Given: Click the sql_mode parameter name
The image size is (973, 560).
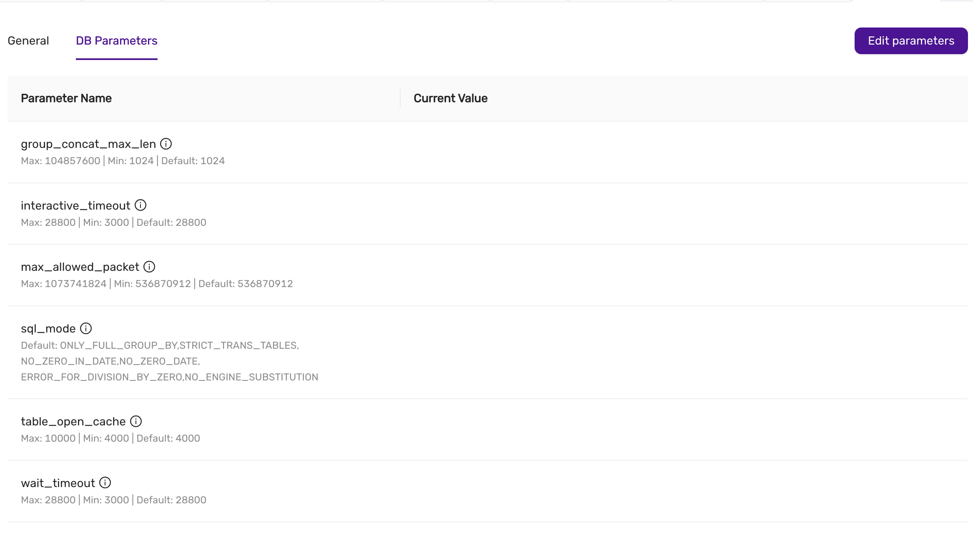Looking at the screenshot, I should (x=48, y=329).
